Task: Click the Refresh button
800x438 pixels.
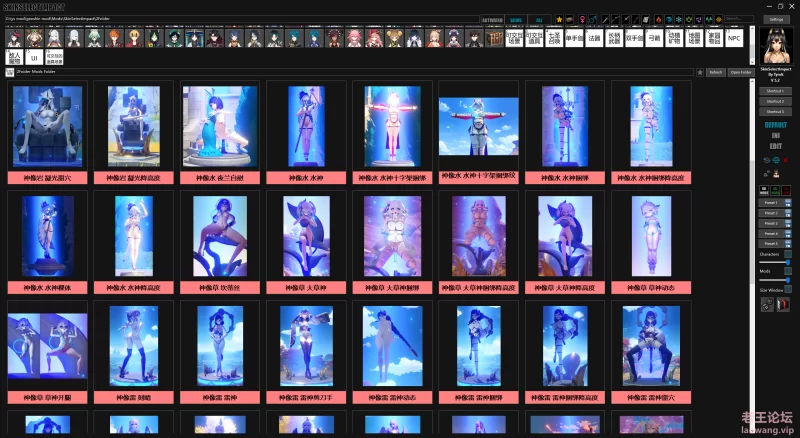Action: tap(715, 72)
